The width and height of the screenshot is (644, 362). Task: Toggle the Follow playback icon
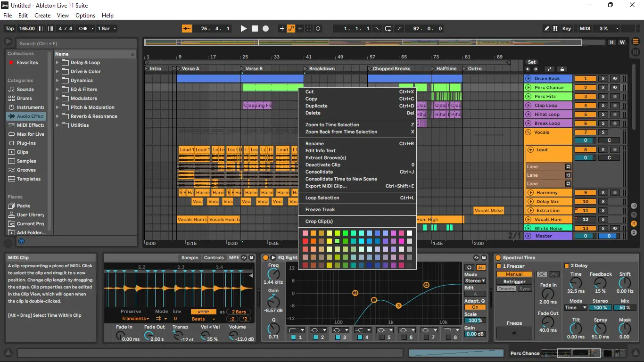[187, 29]
